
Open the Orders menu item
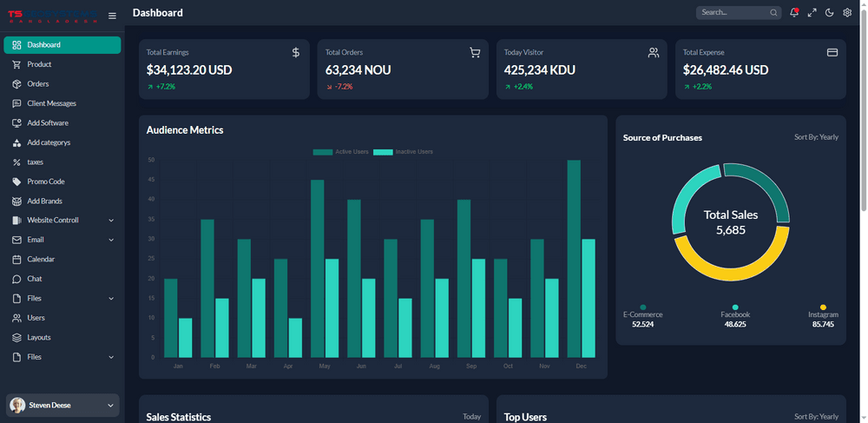[x=37, y=84]
